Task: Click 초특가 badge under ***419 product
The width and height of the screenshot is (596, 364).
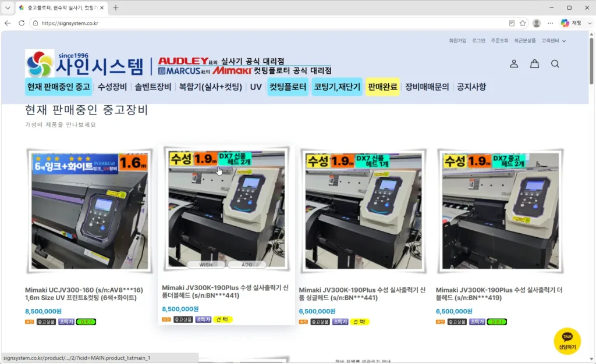Action: coord(477,322)
